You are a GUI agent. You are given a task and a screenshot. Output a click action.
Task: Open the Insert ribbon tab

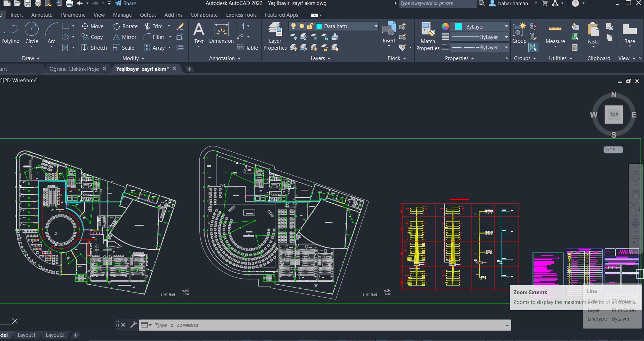16,15
